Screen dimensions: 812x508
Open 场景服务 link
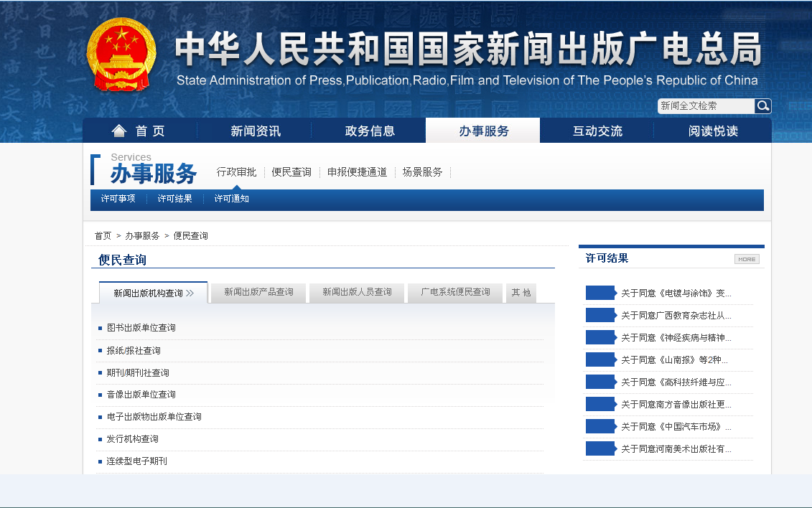point(423,171)
